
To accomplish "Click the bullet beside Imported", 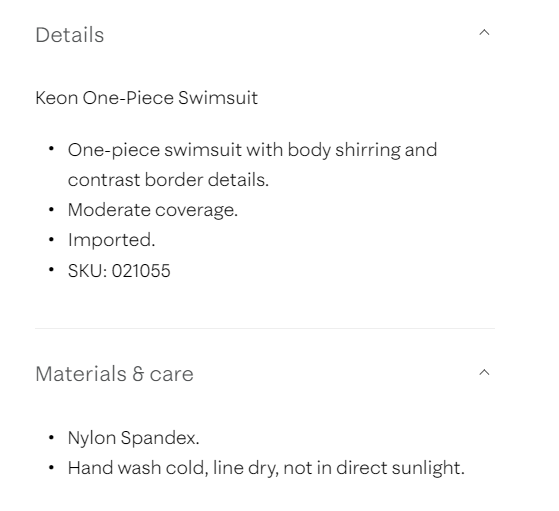I will (51, 240).
